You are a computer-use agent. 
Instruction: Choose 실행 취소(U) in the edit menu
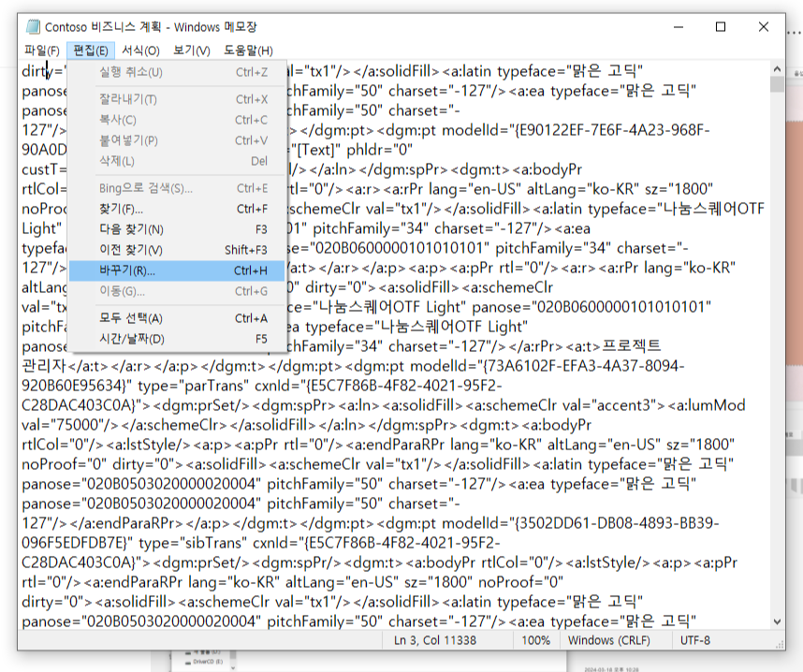click(x=177, y=72)
